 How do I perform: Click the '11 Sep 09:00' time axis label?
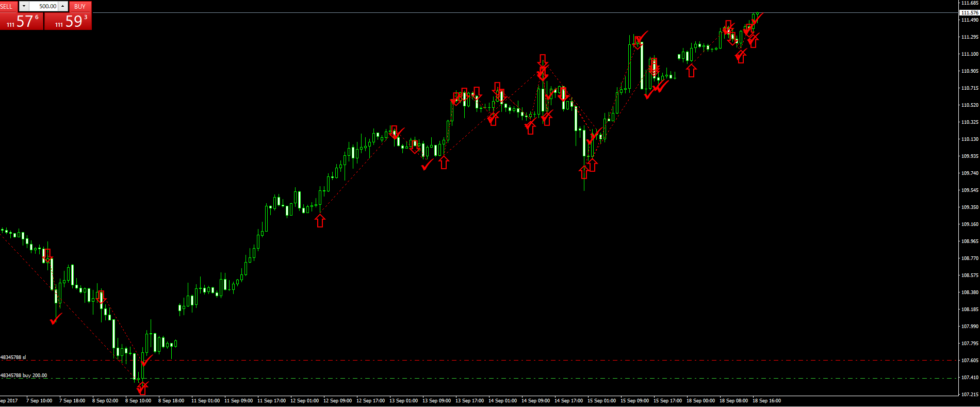[x=239, y=401]
